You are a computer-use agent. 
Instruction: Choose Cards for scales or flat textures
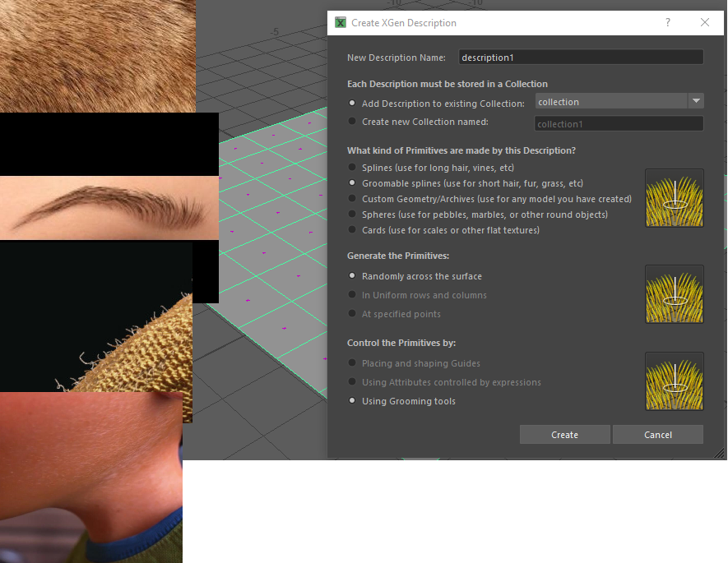(354, 230)
